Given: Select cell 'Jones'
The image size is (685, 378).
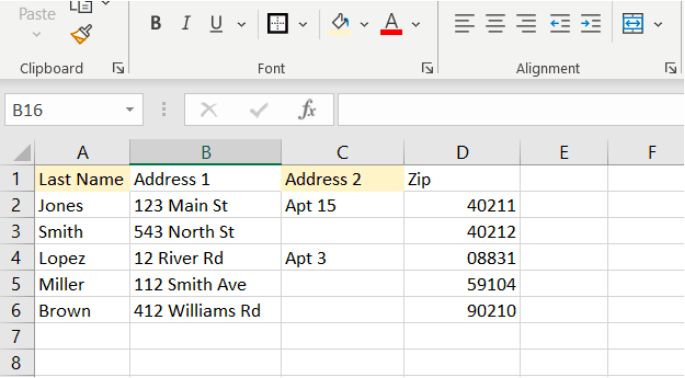Looking at the screenshot, I should click(x=82, y=205).
